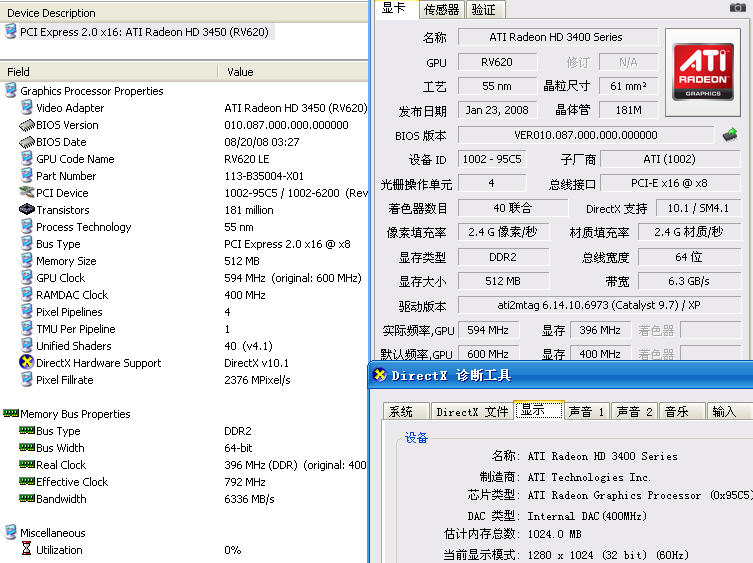Click the Process Technology row icon
This screenshot has height=563, width=753.
tap(27, 226)
